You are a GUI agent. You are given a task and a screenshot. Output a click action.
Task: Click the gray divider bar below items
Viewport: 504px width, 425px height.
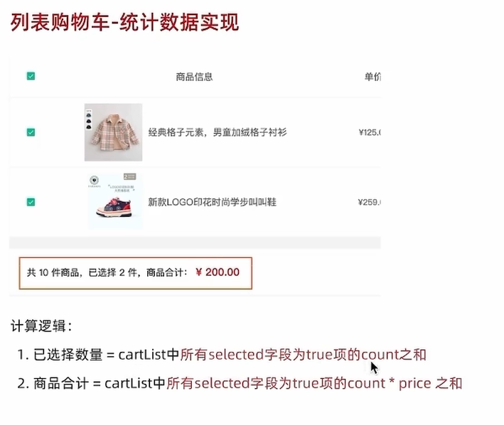(195, 242)
